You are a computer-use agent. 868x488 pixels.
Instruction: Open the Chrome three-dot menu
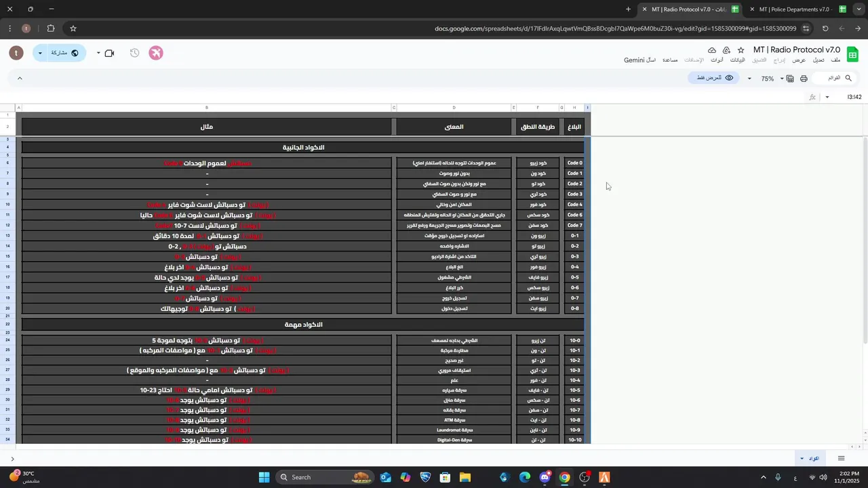[9, 28]
